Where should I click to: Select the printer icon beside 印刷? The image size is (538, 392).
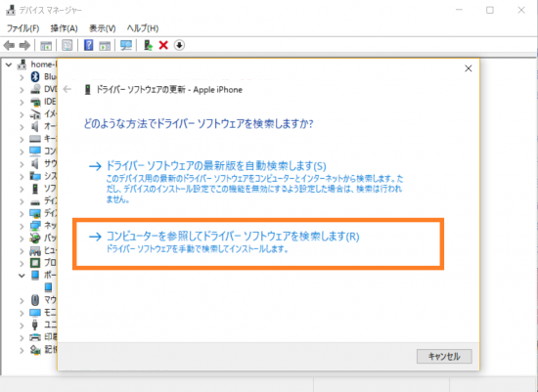point(35,337)
